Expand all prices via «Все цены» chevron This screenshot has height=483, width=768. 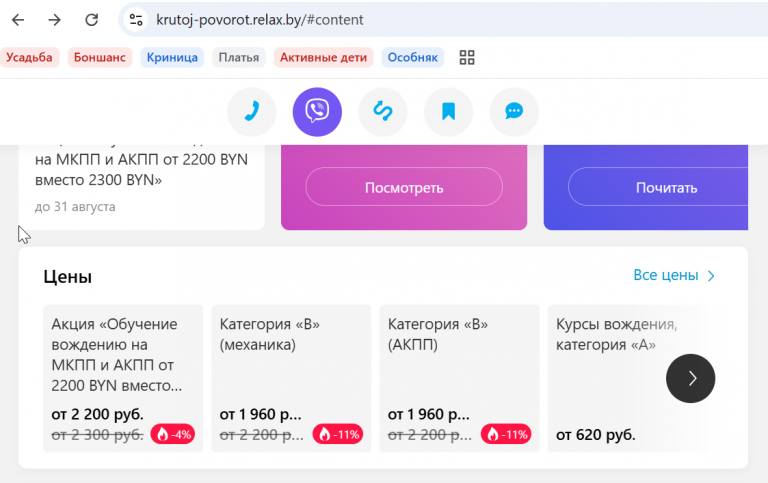click(711, 276)
